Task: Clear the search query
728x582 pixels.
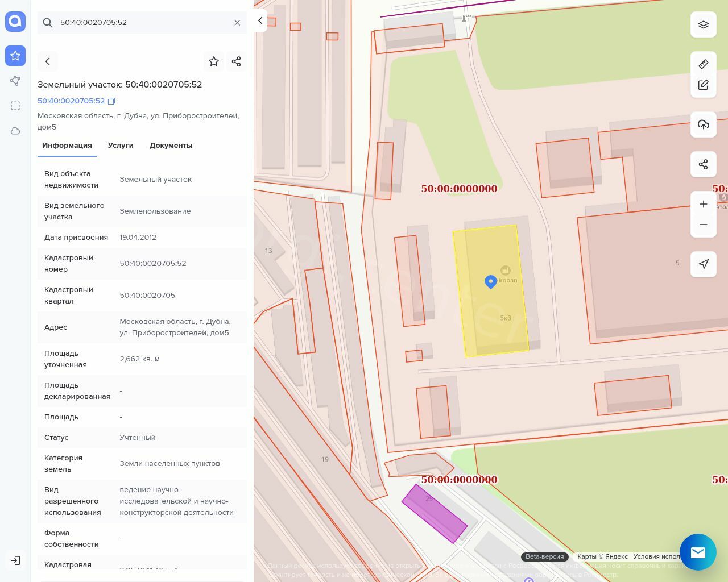Action: coord(237,23)
